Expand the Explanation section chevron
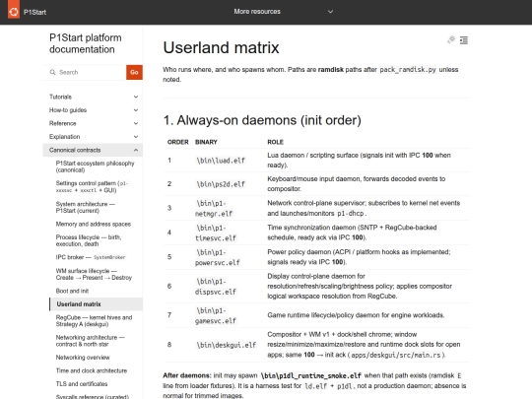The width and height of the screenshot is (532, 399). click(136, 137)
